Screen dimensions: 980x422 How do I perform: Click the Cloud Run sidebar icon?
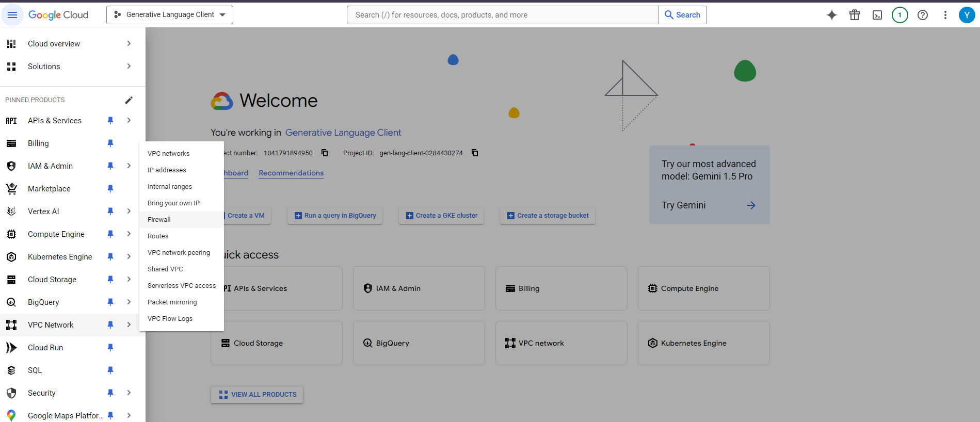pyautogui.click(x=11, y=348)
